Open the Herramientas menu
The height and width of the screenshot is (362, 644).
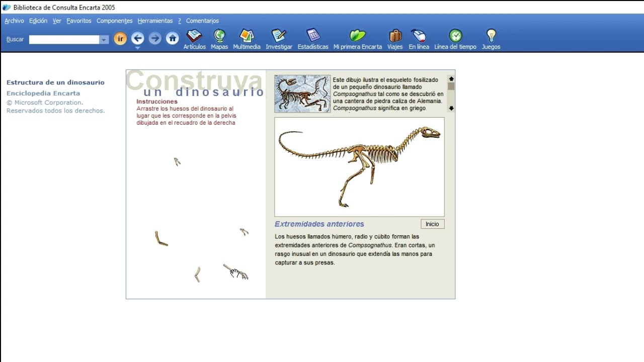tap(155, 21)
